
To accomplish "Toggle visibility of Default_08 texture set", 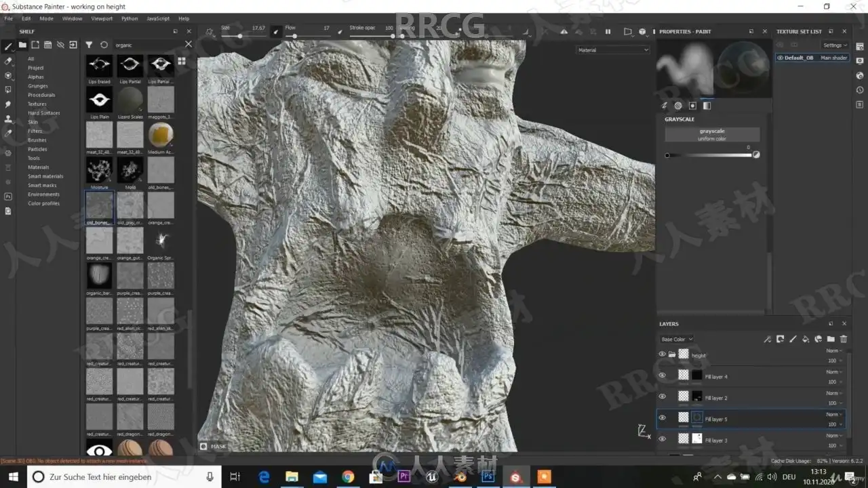I will (781, 58).
